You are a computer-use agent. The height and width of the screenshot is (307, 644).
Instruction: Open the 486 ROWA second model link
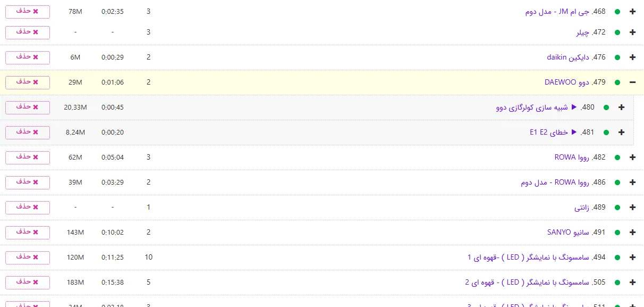tap(563, 182)
